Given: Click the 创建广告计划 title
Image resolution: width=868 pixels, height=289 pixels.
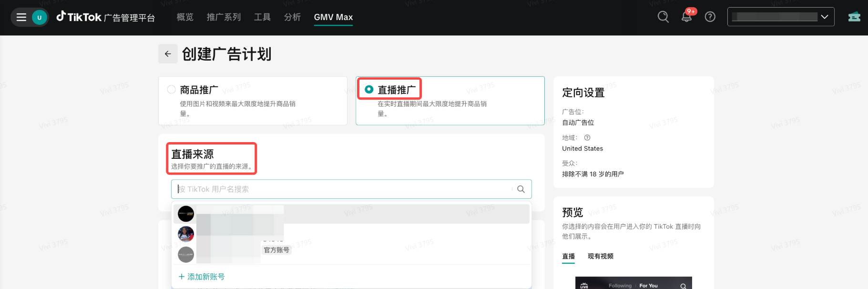Looking at the screenshot, I should click(x=227, y=54).
